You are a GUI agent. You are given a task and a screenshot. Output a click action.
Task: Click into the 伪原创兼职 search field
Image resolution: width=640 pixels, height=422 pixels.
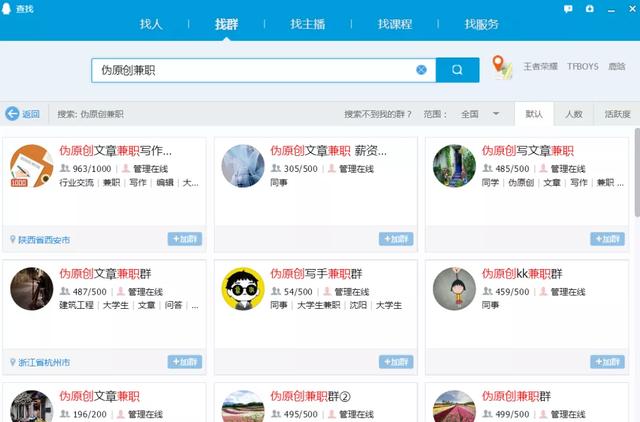click(x=250, y=70)
